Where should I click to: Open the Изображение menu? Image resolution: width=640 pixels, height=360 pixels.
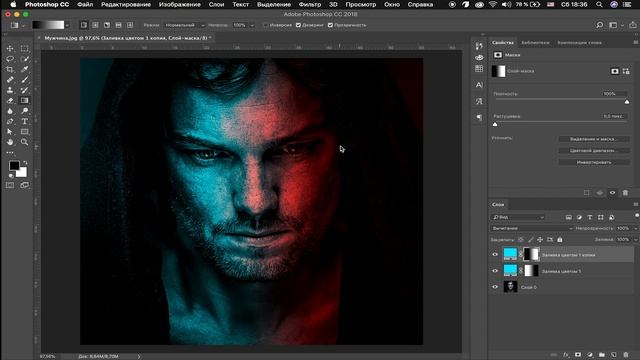click(180, 4)
